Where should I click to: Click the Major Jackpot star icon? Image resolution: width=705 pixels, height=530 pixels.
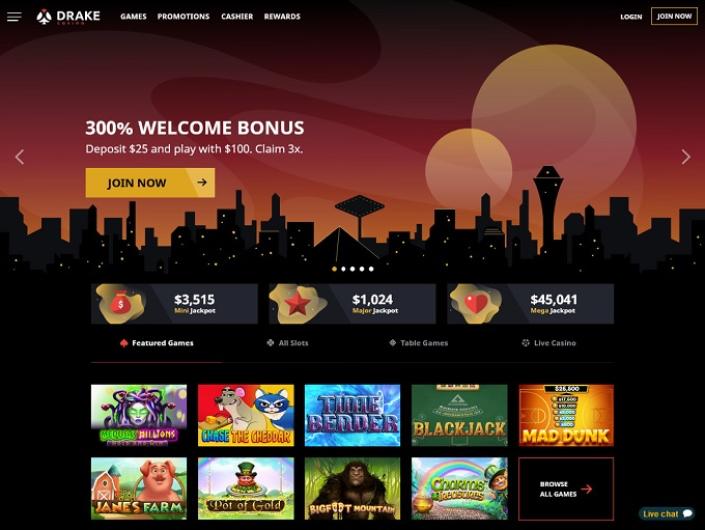coord(297,303)
